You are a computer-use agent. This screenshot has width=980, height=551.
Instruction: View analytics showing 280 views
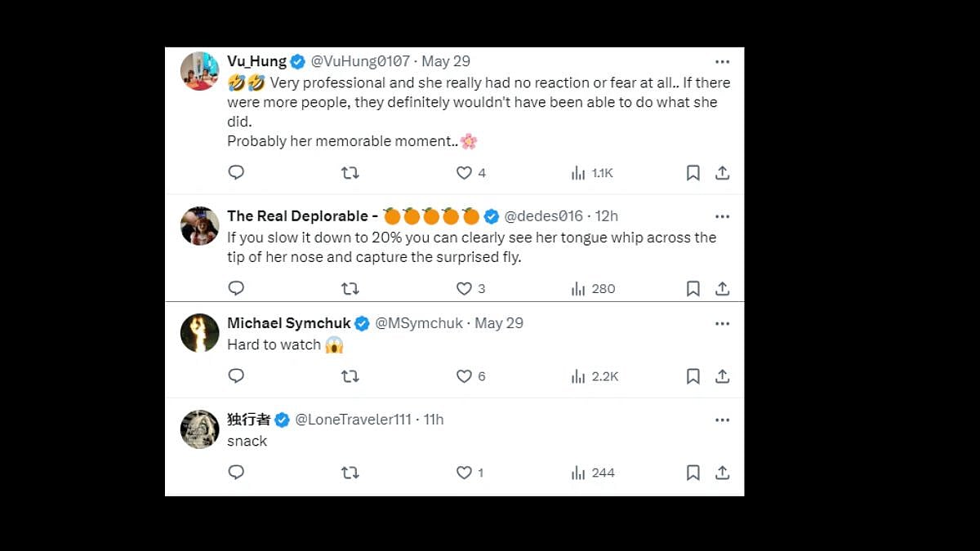(593, 288)
